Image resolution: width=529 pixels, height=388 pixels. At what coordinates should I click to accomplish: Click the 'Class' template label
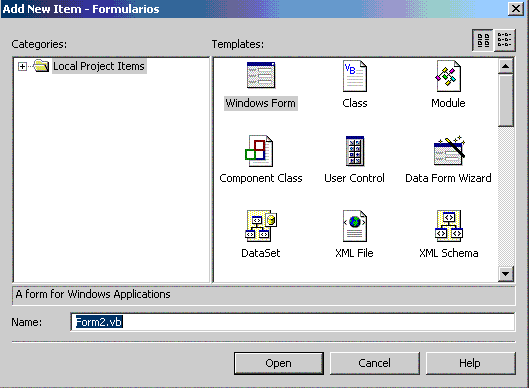[355, 103]
